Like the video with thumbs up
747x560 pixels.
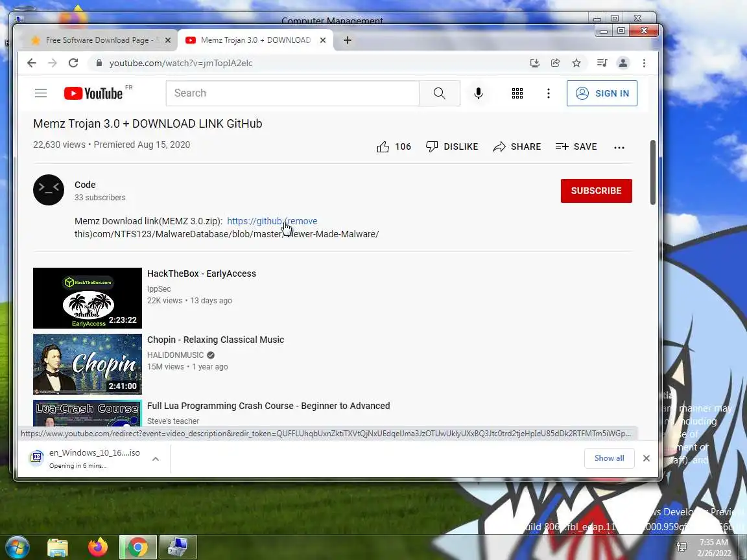coord(394,146)
